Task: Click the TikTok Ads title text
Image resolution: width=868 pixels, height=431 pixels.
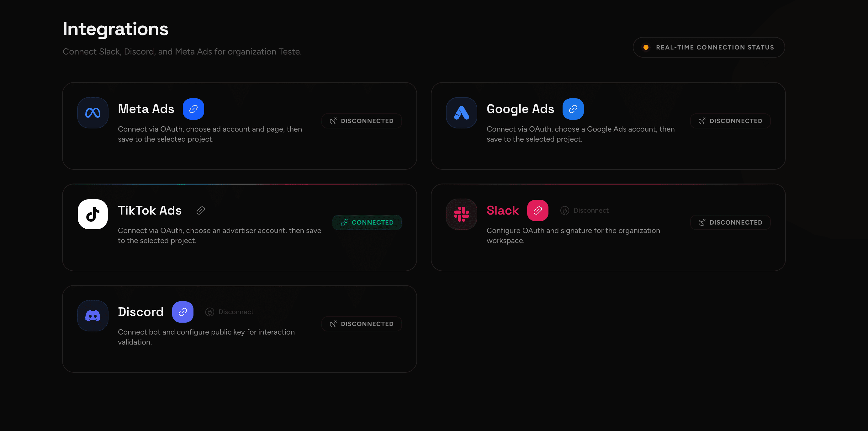Action: [x=150, y=210]
